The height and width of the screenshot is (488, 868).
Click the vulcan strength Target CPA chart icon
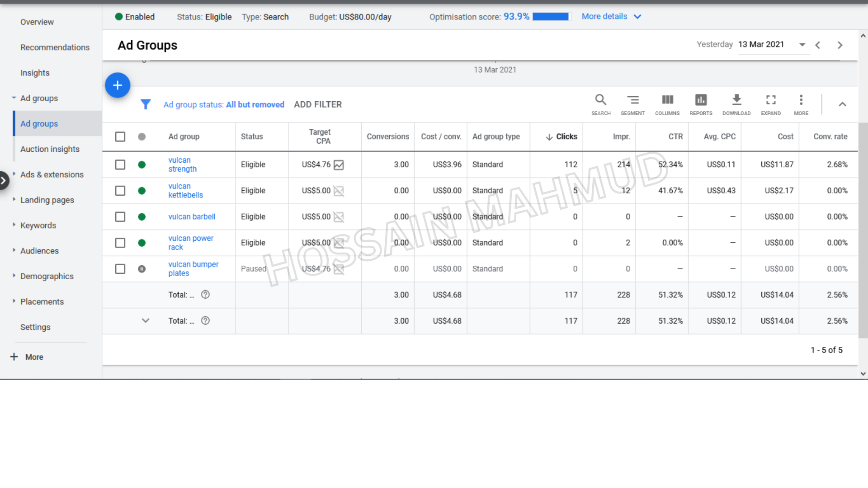click(x=339, y=165)
